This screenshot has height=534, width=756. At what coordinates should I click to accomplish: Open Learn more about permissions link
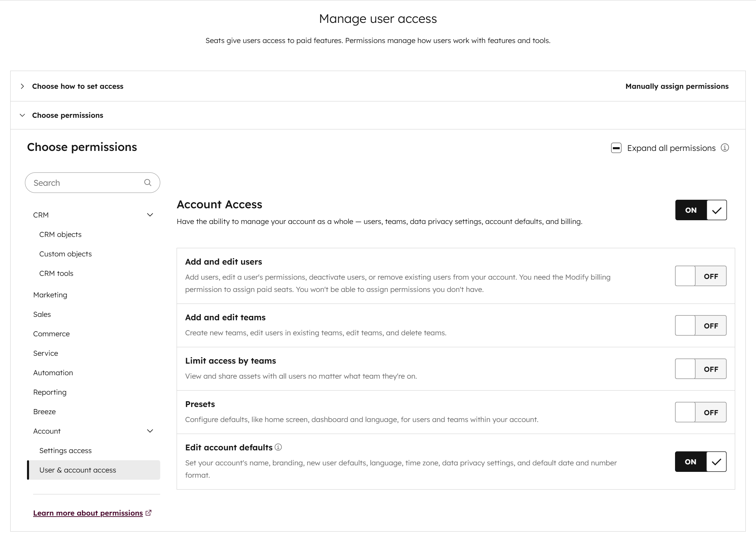click(x=88, y=513)
